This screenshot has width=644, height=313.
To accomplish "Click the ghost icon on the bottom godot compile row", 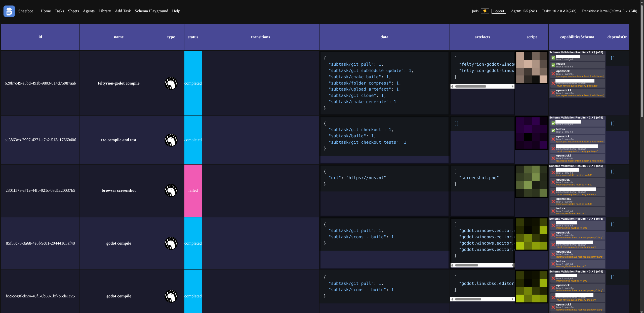I will point(171,296).
